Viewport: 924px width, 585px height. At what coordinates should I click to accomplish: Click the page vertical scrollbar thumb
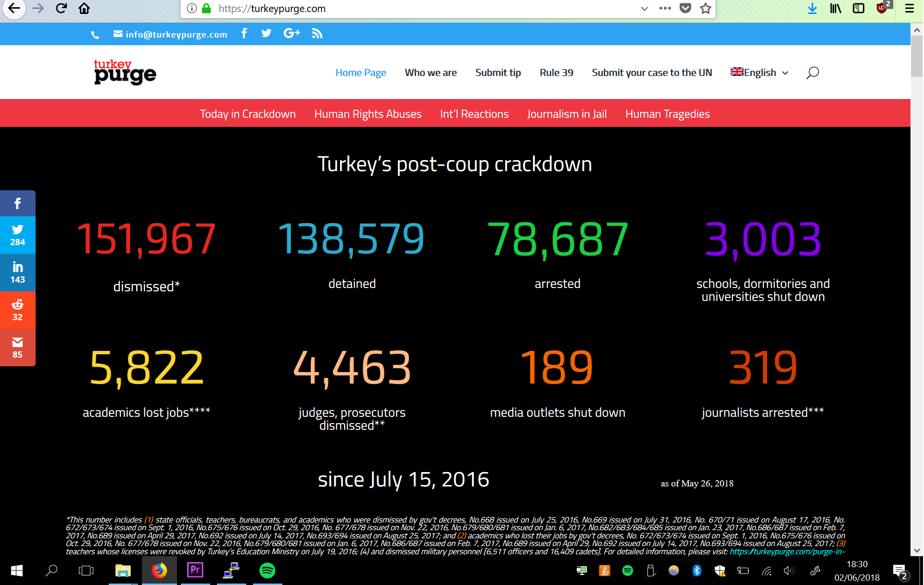[917, 55]
